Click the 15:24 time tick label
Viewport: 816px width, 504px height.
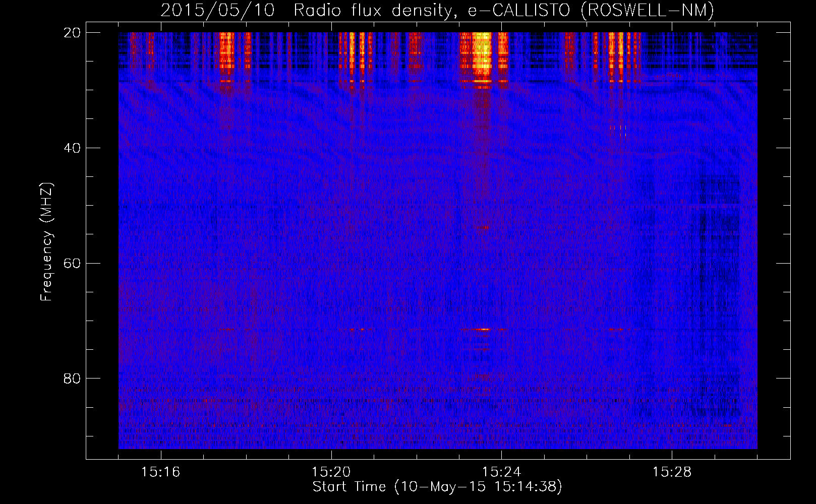(x=502, y=472)
